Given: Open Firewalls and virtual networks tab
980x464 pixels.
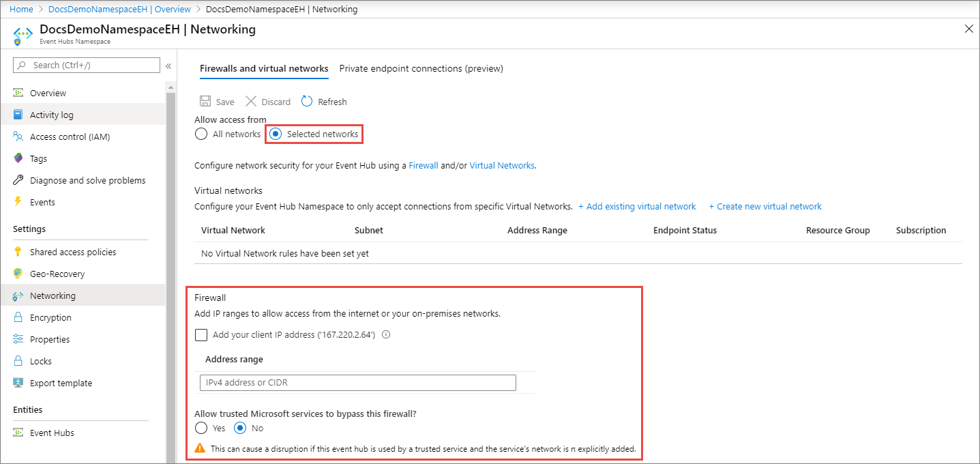Looking at the screenshot, I should pos(264,68).
